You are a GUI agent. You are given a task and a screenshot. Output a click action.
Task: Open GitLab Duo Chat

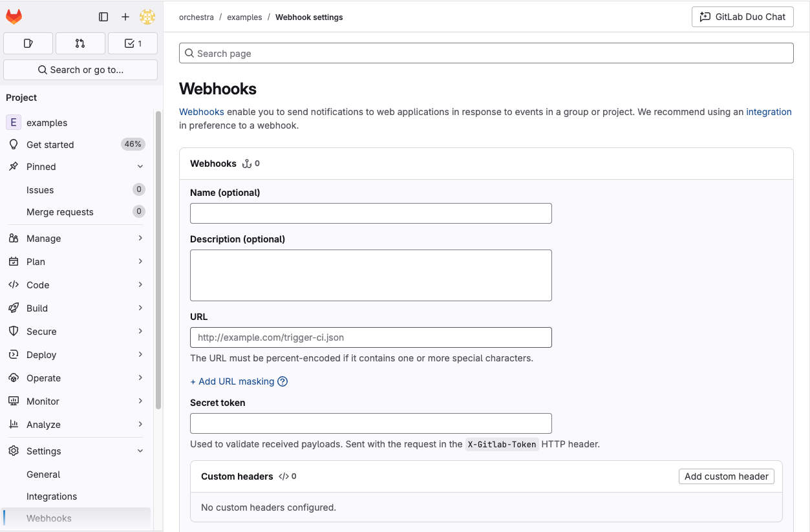click(x=742, y=17)
